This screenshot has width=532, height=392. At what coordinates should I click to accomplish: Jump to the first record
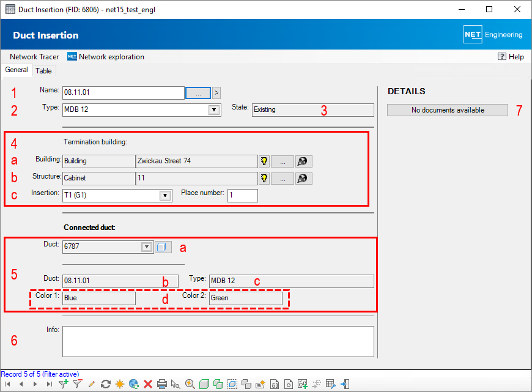point(7,384)
